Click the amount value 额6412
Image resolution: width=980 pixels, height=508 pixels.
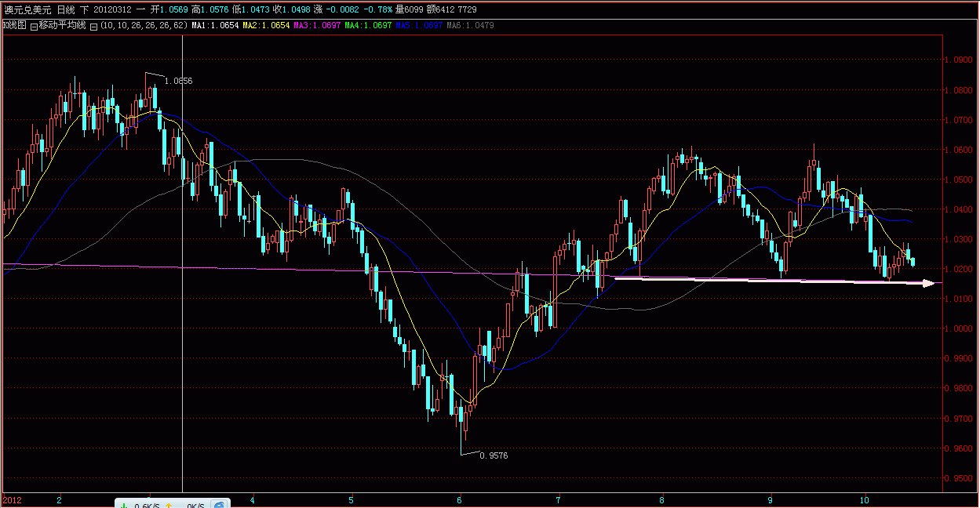tap(440, 9)
